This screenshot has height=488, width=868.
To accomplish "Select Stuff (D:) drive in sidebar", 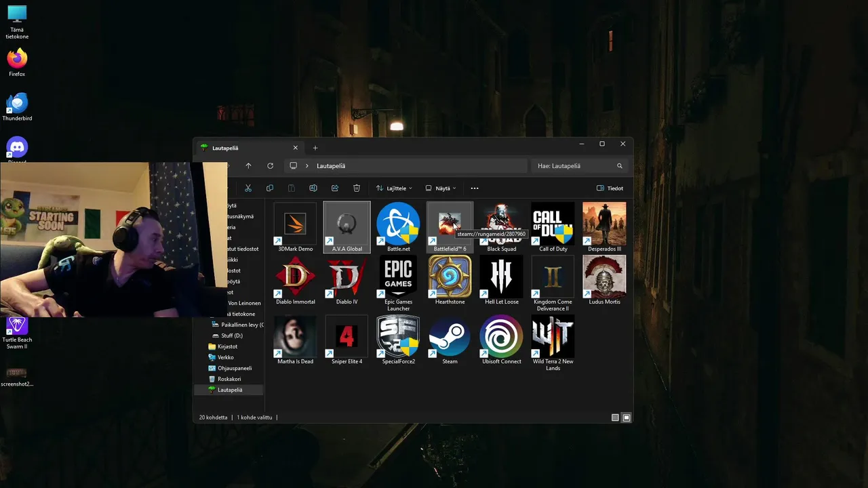I will (227, 335).
